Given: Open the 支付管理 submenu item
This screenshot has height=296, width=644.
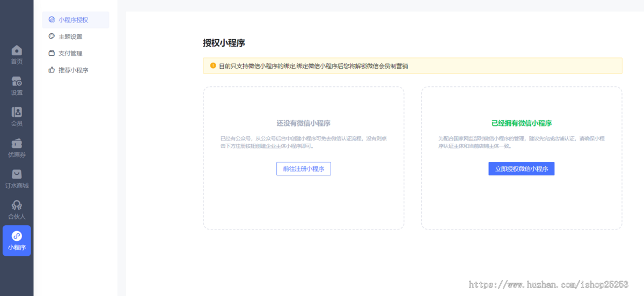Looking at the screenshot, I should pyautogui.click(x=76, y=53).
